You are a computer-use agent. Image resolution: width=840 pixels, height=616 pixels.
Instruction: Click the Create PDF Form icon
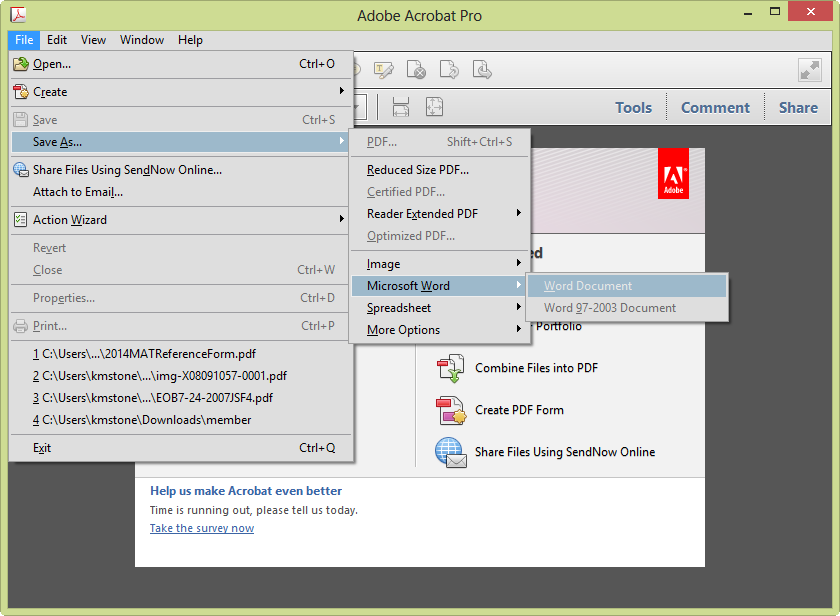[451, 410]
